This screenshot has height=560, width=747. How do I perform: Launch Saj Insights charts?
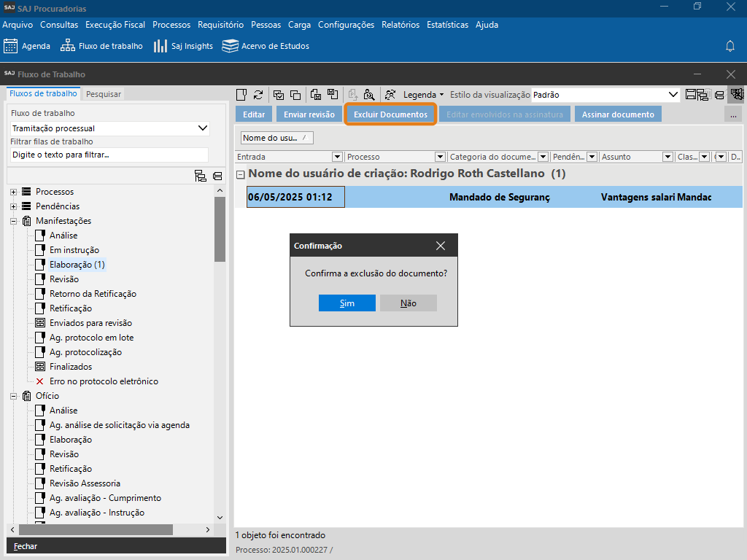click(x=160, y=46)
